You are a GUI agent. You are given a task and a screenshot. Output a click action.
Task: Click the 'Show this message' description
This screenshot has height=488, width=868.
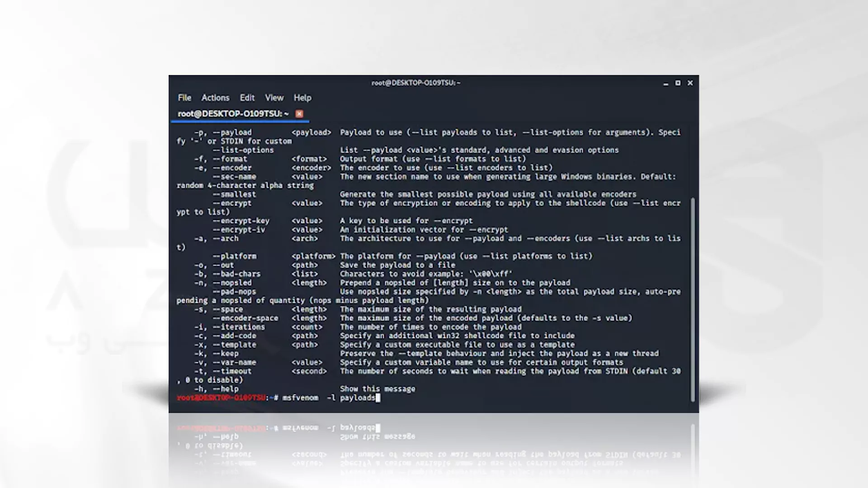(377, 389)
